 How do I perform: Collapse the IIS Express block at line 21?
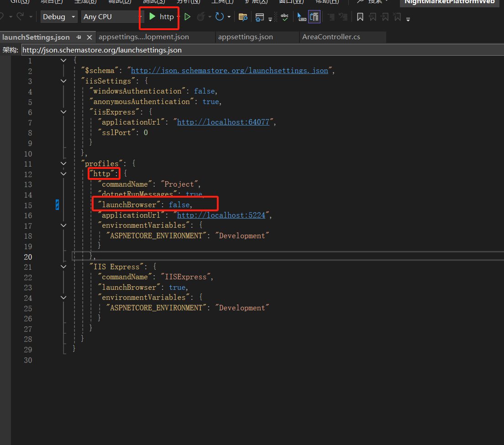[x=63, y=267]
